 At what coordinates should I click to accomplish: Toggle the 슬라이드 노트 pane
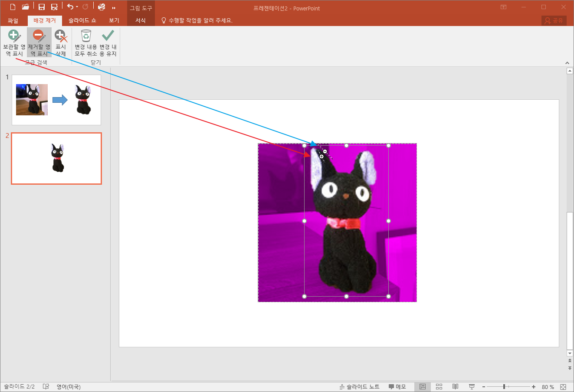[359, 387]
